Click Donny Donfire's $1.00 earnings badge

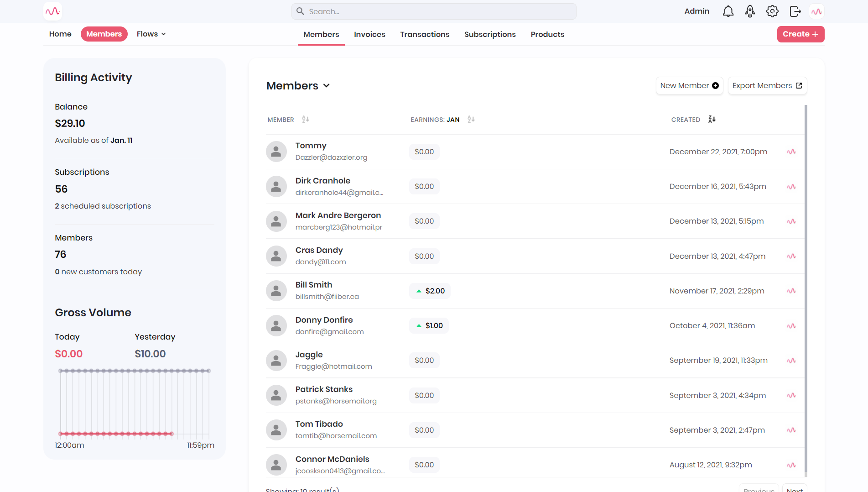click(x=429, y=326)
